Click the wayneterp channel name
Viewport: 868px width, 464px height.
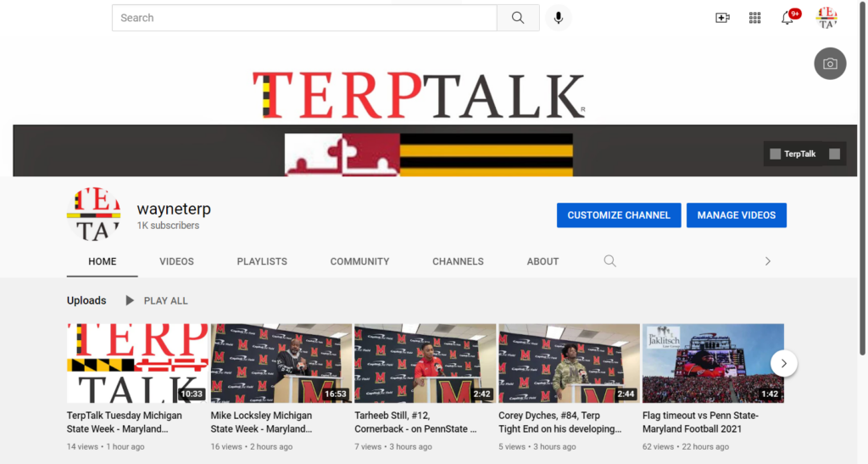tap(174, 209)
